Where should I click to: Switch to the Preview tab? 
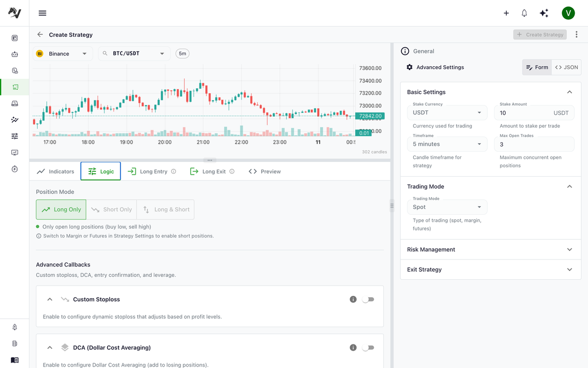click(265, 172)
